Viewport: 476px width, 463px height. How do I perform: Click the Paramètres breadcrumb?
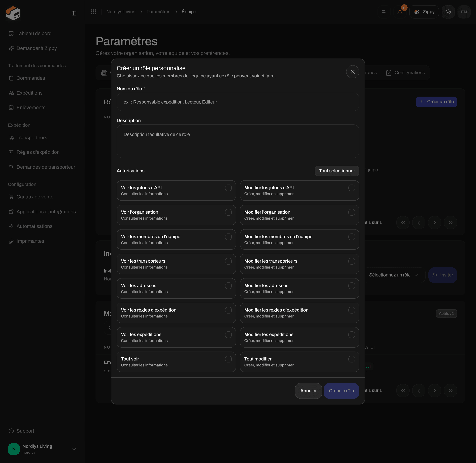[x=159, y=12]
